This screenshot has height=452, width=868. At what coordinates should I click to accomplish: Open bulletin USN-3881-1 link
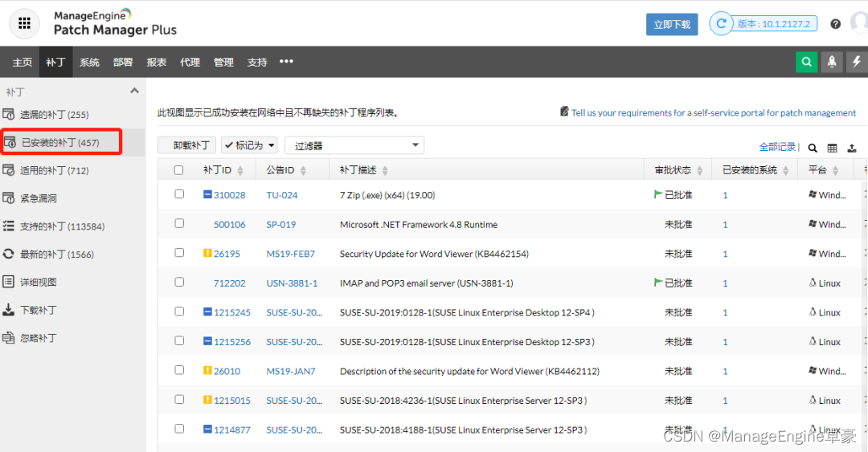tap(292, 283)
